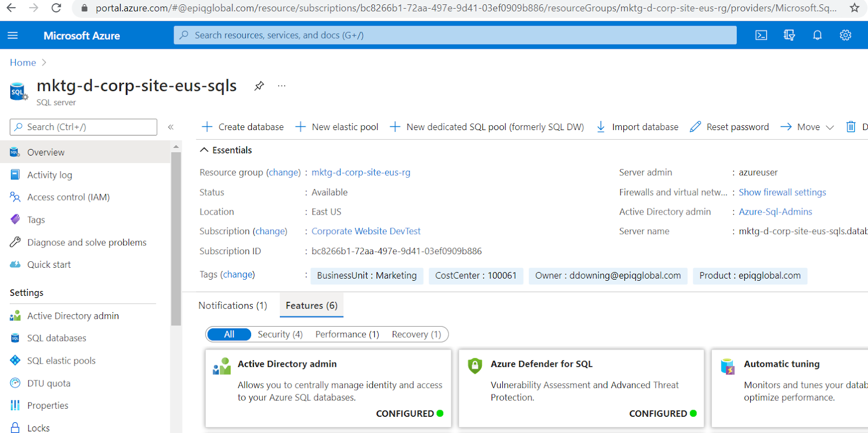Click Reset password
This screenshot has height=433, width=868.
729,127
